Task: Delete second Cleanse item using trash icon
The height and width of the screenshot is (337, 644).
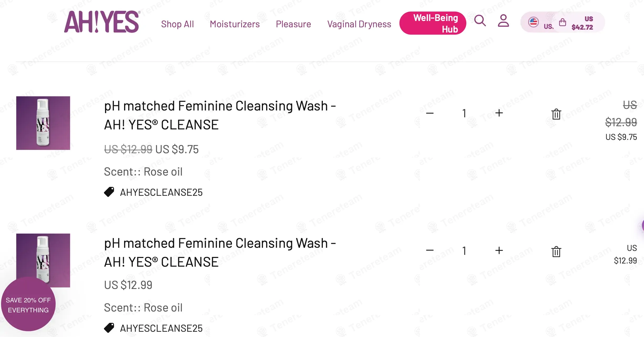Action: (556, 252)
